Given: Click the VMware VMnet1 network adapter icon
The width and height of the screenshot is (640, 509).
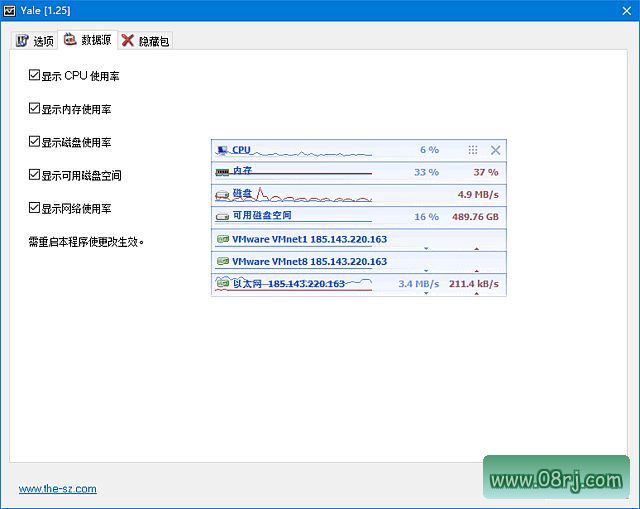Looking at the screenshot, I should tap(222, 239).
